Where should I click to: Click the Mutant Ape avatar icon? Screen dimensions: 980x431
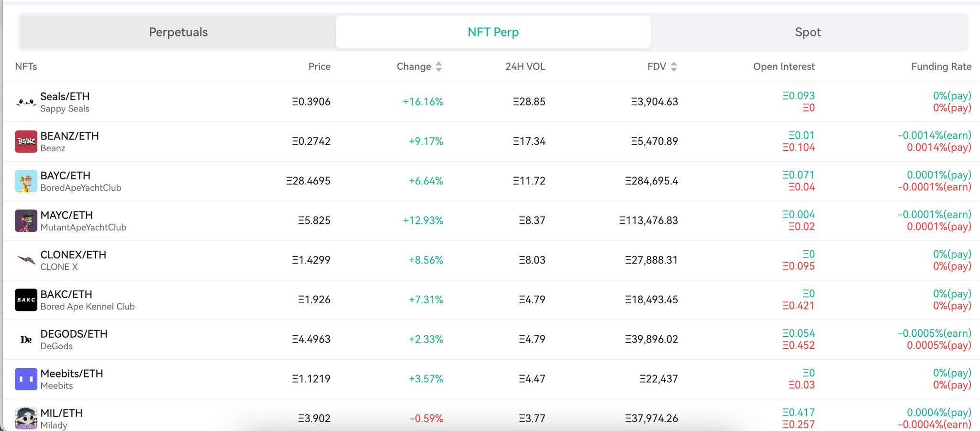[26, 221]
